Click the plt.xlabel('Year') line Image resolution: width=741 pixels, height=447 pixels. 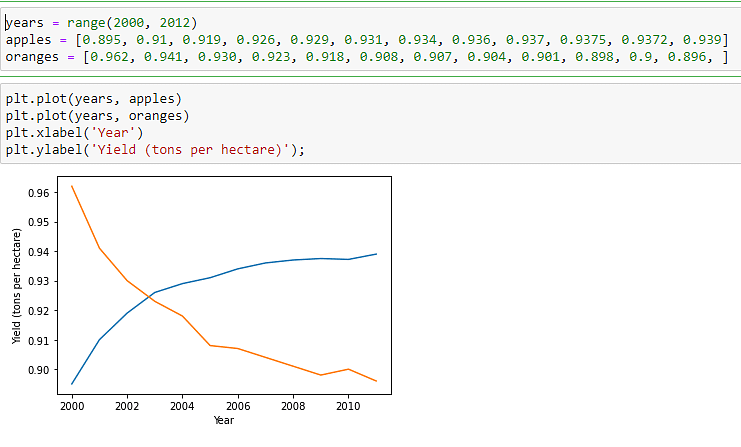coord(74,133)
